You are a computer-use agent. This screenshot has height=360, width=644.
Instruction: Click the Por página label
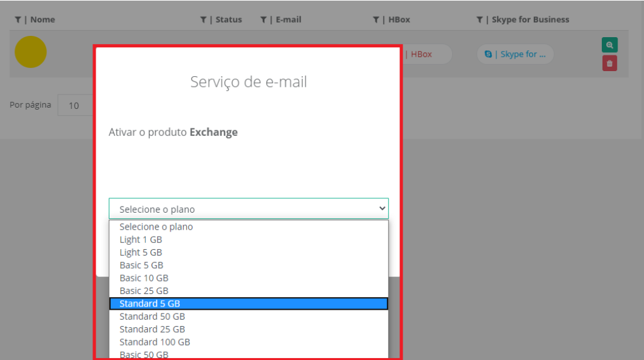pyautogui.click(x=30, y=105)
